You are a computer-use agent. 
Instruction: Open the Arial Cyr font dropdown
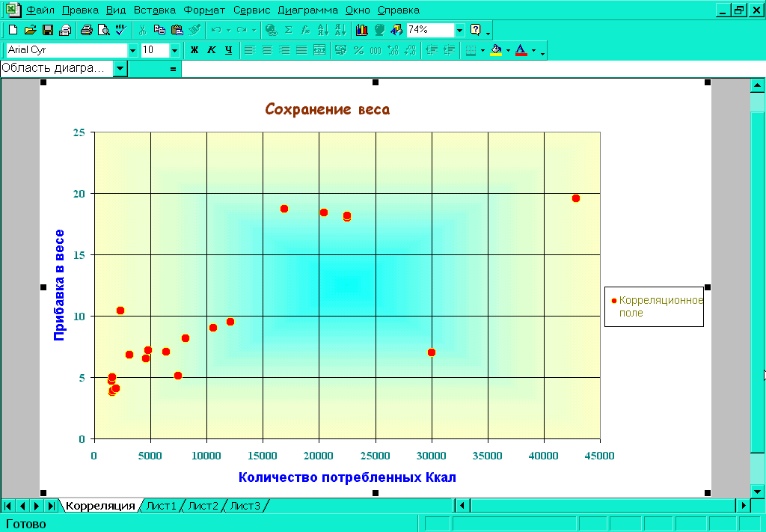132,50
